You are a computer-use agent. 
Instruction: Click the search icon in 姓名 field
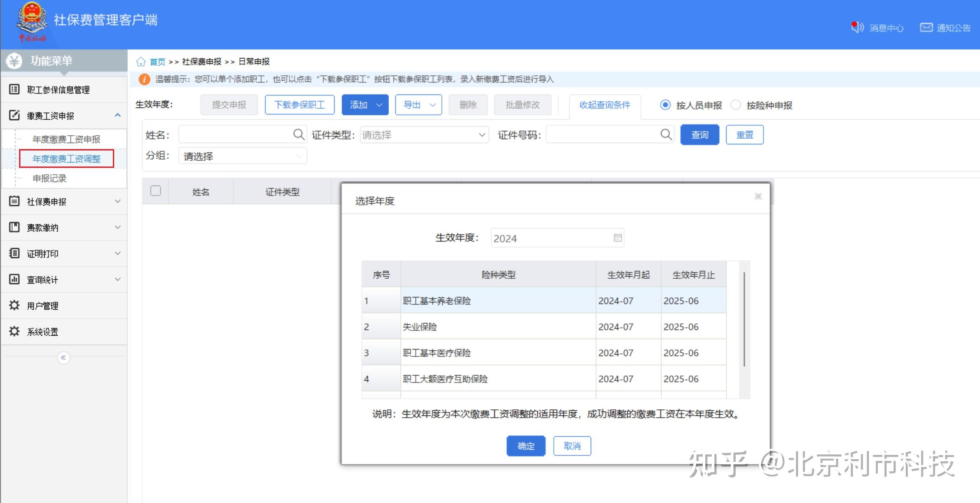299,134
